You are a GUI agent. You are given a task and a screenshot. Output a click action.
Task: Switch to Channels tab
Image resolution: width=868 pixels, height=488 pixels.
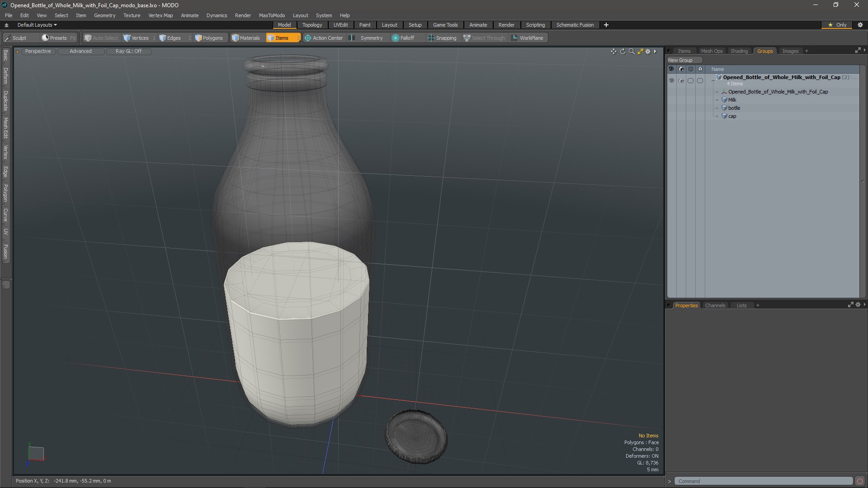715,305
